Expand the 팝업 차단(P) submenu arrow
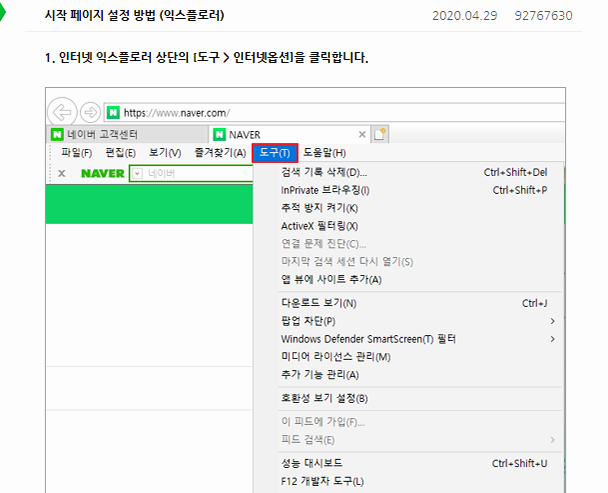This screenshot has width=608, height=493. coord(552,321)
